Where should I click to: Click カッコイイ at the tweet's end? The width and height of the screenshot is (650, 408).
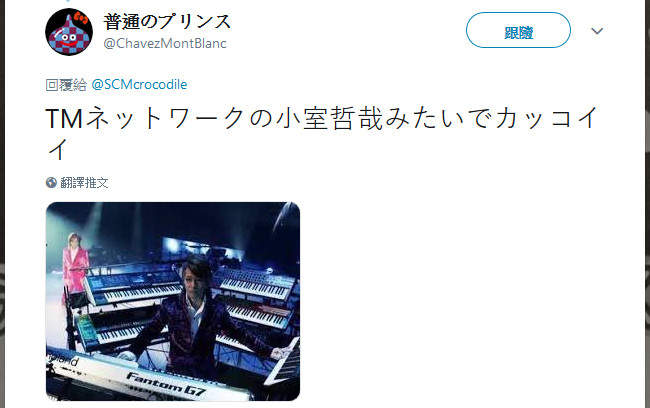[x=546, y=118]
